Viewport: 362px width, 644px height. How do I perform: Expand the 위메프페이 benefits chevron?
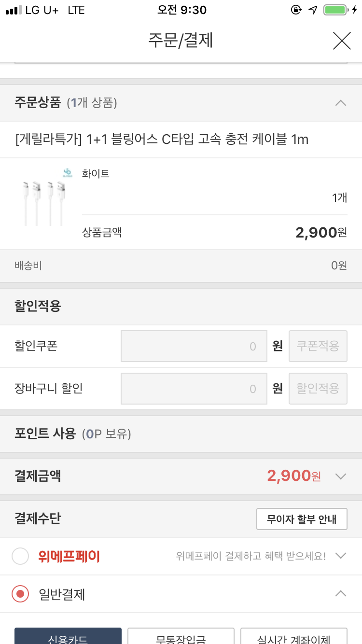pyautogui.click(x=341, y=556)
